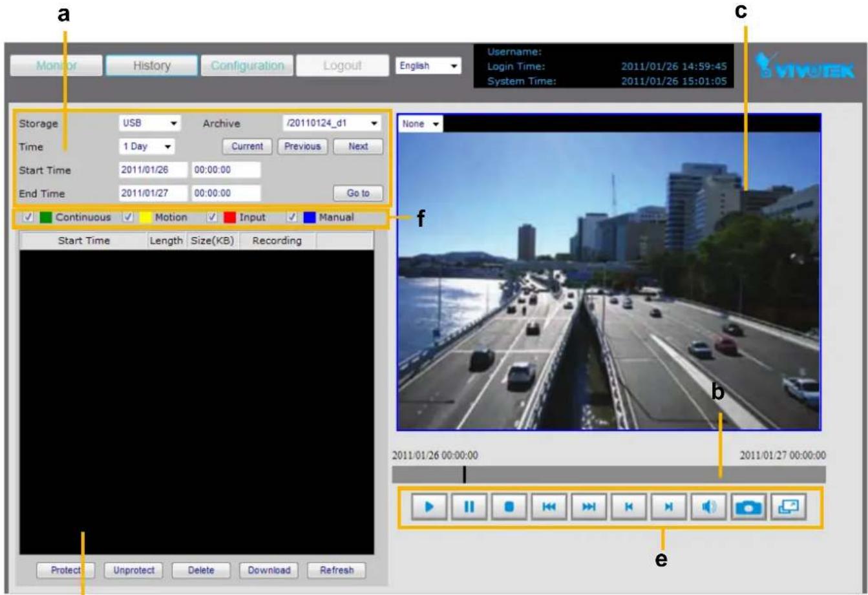Open the English language dropdown
This screenshot has height=595, width=868.
click(428, 66)
